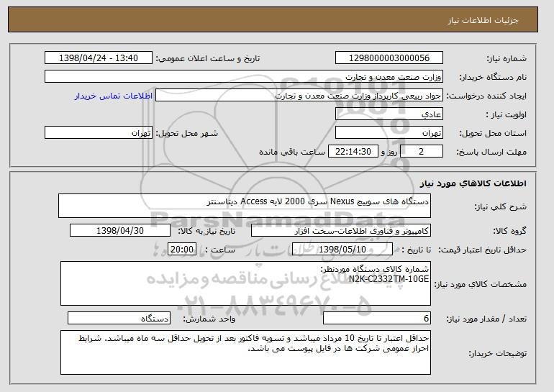
Task: Select the شماره نیاز field 1298000003000056
Action: tap(389, 58)
